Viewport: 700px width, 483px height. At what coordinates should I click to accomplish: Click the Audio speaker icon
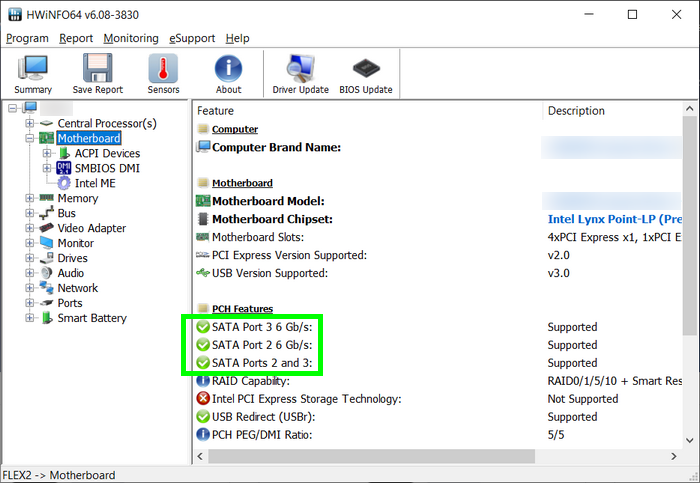click(x=46, y=273)
